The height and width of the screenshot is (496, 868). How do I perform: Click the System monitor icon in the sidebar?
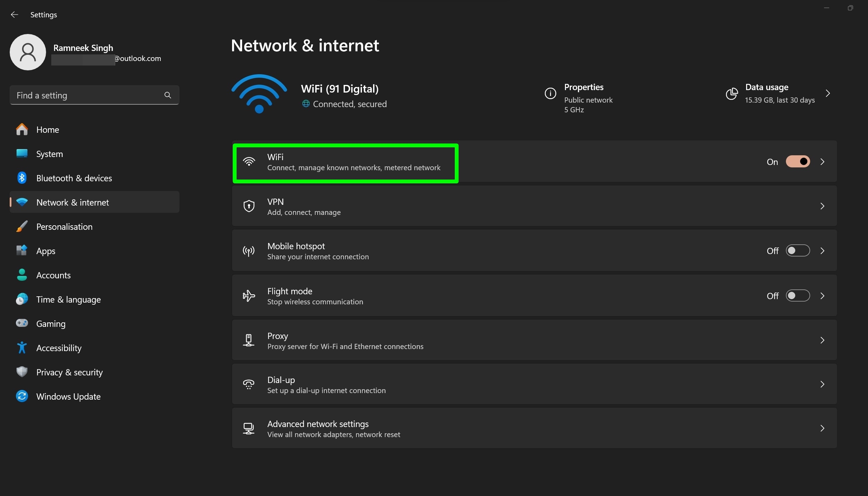[x=22, y=154]
